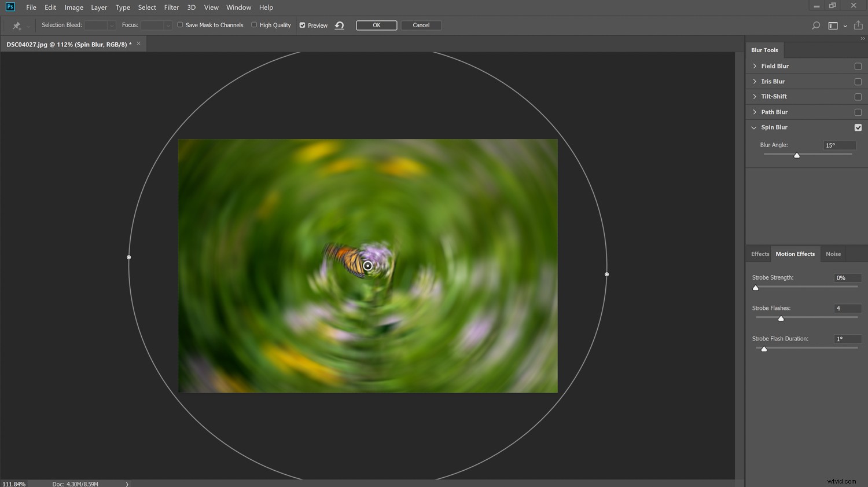Click the reset blur icon next to Preview

(x=339, y=25)
